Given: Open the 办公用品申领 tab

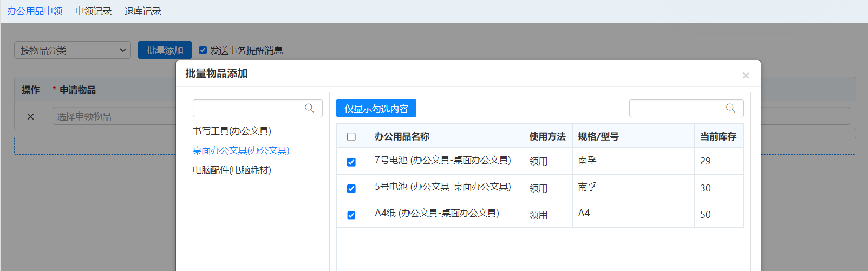Looking at the screenshot, I should click(35, 11).
